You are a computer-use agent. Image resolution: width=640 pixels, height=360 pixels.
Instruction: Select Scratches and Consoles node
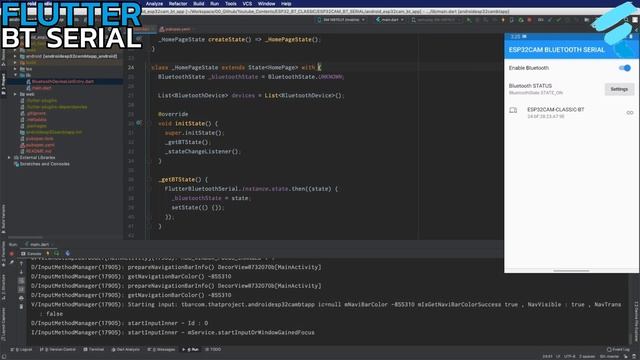point(44,164)
